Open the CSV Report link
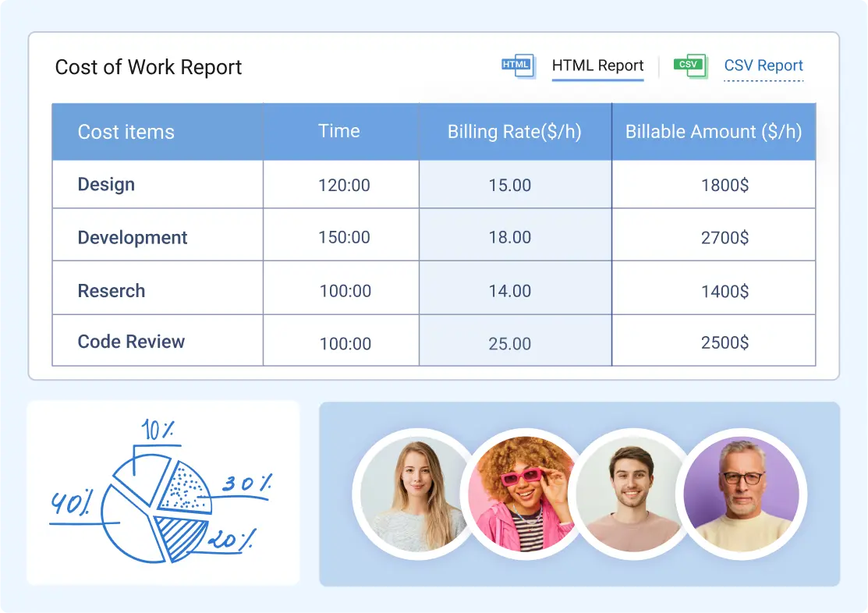Viewport: 868px width, 613px height. coord(763,66)
